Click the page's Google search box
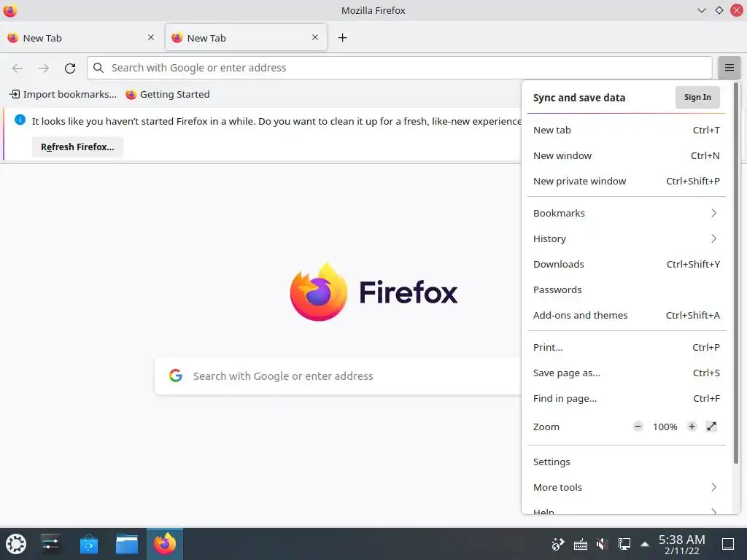 337,376
